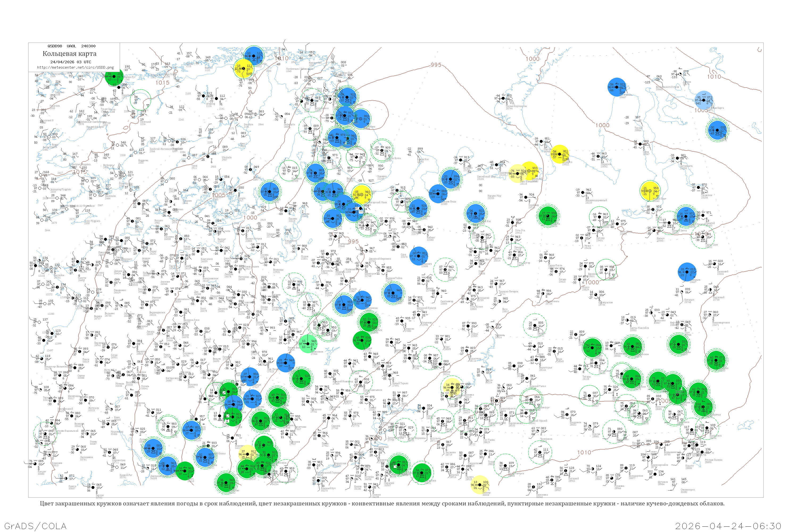Select the dashed green ring at Ивдель
Screen dimensions: 798x532
[535, 326]
